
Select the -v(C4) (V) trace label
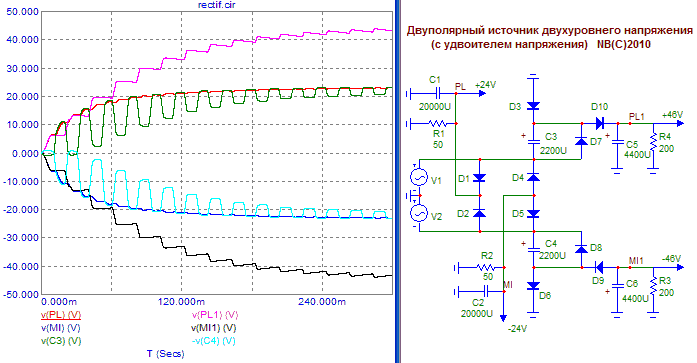(213, 341)
